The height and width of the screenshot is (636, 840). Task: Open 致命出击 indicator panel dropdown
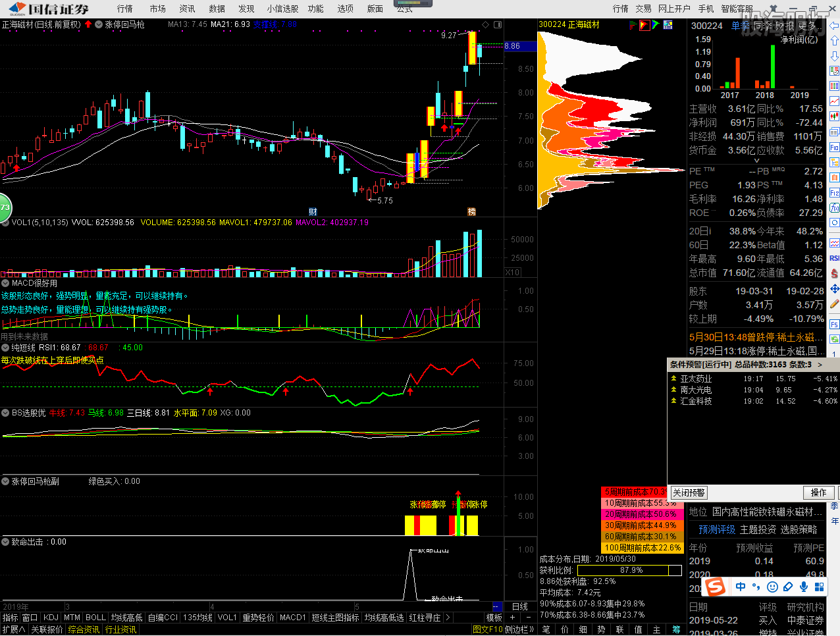pyautogui.click(x=6, y=542)
